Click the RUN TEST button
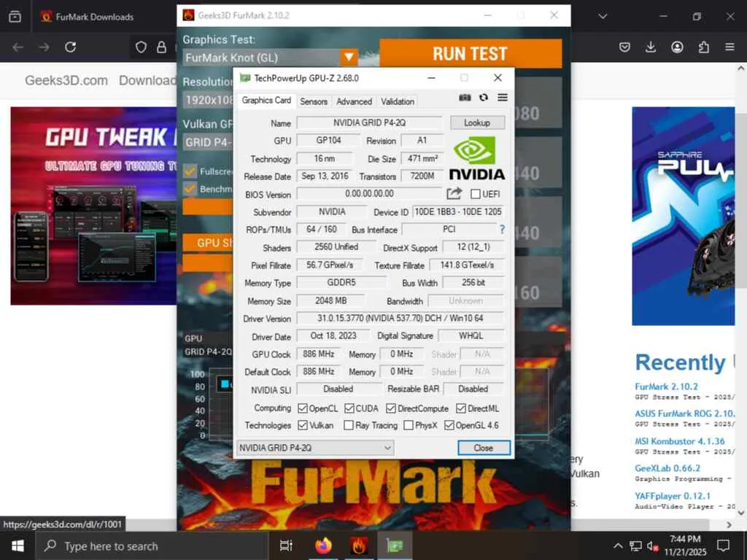Viewport: 747px width, 560px height. [x=471, y=53]
